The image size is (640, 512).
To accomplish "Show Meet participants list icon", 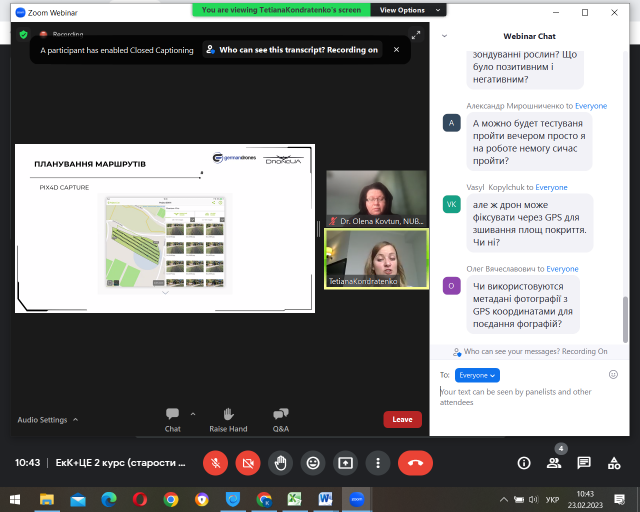I will 554,463.
